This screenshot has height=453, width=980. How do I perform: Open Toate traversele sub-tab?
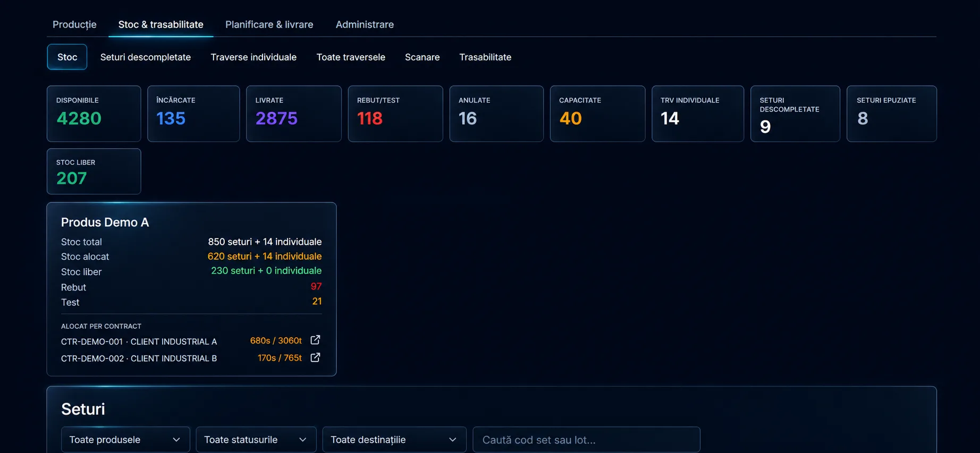[351, 57]
